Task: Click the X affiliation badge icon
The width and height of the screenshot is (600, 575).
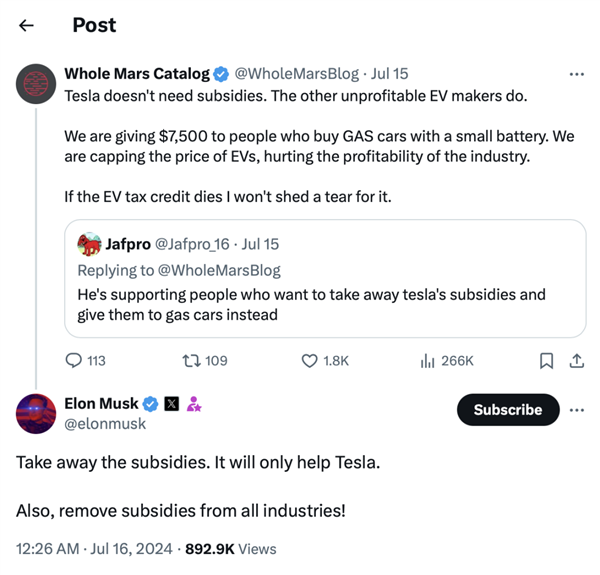Action: click(171, 404)
